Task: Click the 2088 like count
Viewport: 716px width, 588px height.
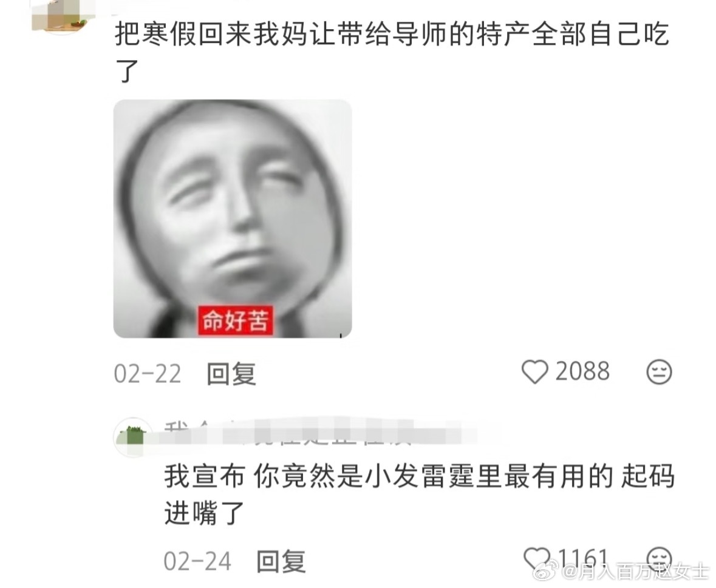Action: pos(582,371)
